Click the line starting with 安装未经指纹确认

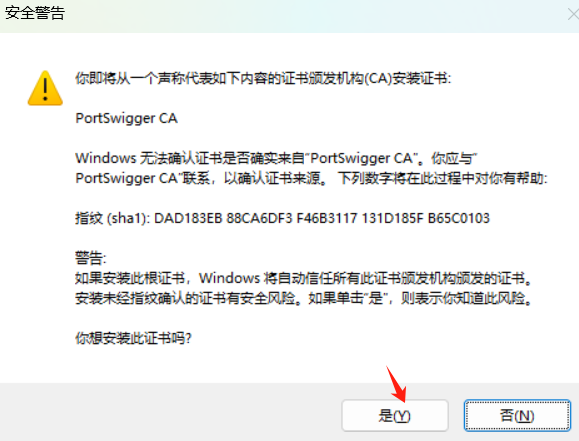(x=304, y=298)
